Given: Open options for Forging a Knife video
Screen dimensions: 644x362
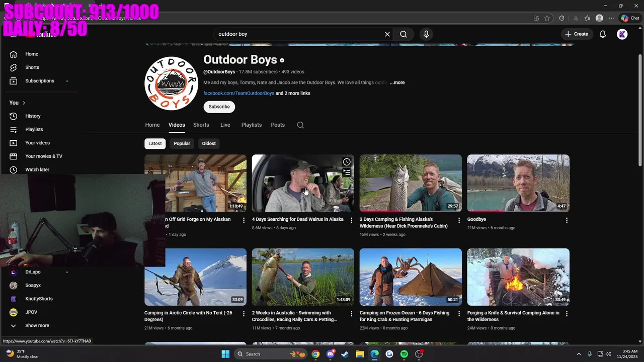Looking at the screenshot, I should [567, 314].
